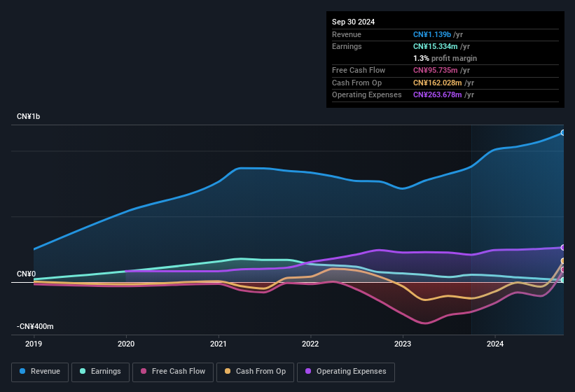Select the 2020 x-axis label
The image size is (575, 392).
tap(126, 344)
